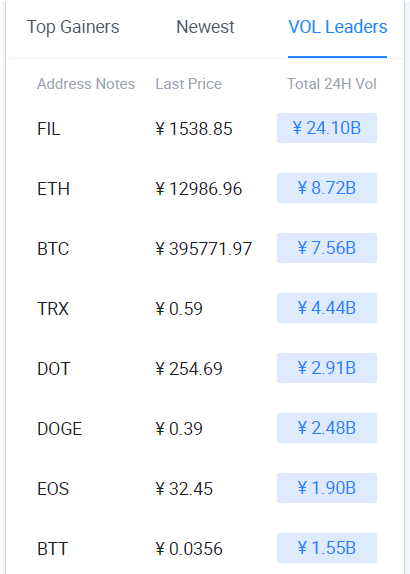Click the Last Price column header
The height and width of the screenshot is (574, 410).
pos(189,84)
